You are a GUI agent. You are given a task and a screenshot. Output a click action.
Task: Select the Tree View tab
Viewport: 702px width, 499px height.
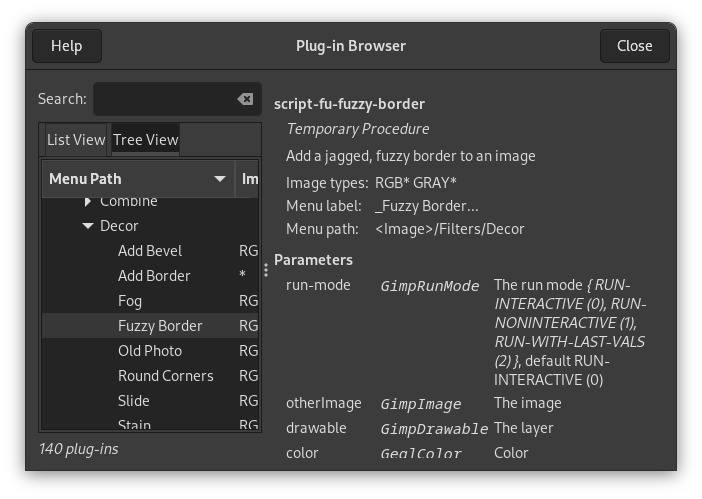pyautogui.click(x=146, y=140)
